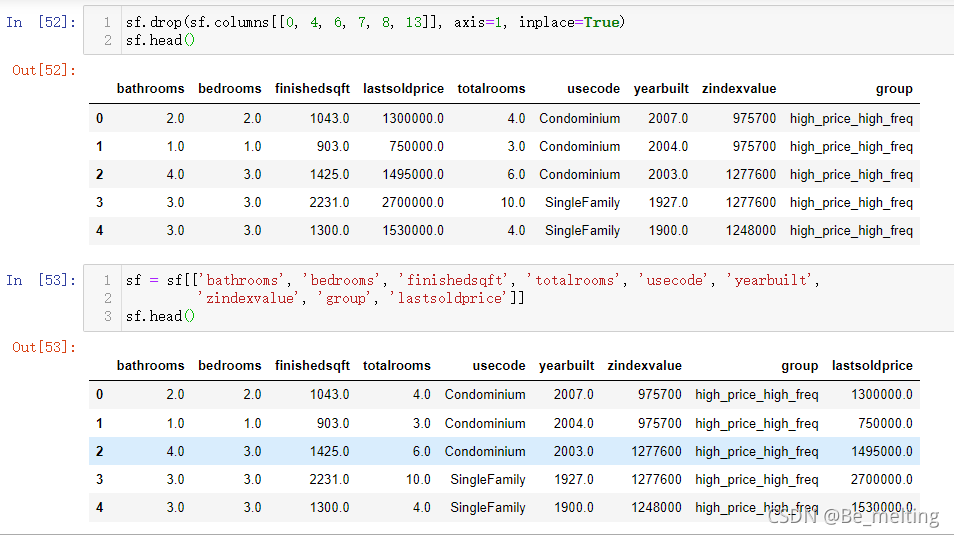
Task: Click 10.0 totalrooms value in Out[52]
Action: tap(513, 203)
